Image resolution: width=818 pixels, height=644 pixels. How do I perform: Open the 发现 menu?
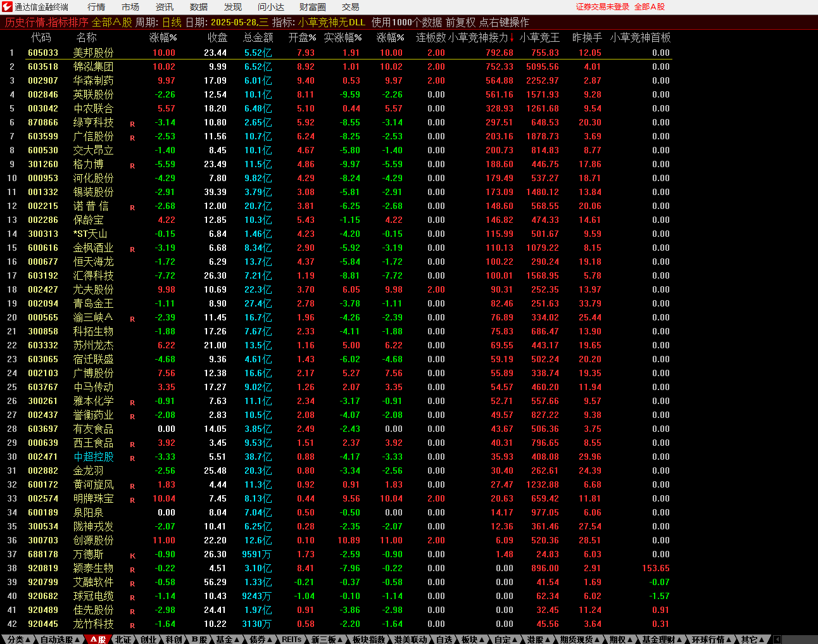click(x=233, y=7)
